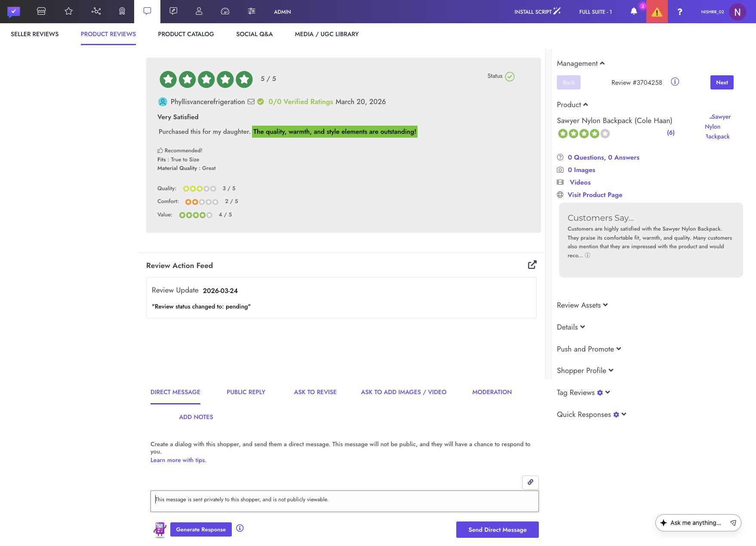Open notifications bell icon
Screen dimensions: 756x546
633,11
